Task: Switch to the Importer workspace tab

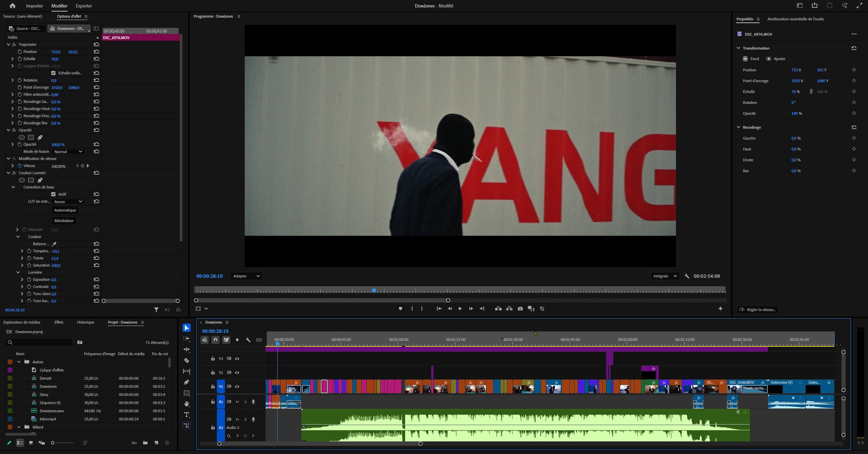Action: point(34,6)
